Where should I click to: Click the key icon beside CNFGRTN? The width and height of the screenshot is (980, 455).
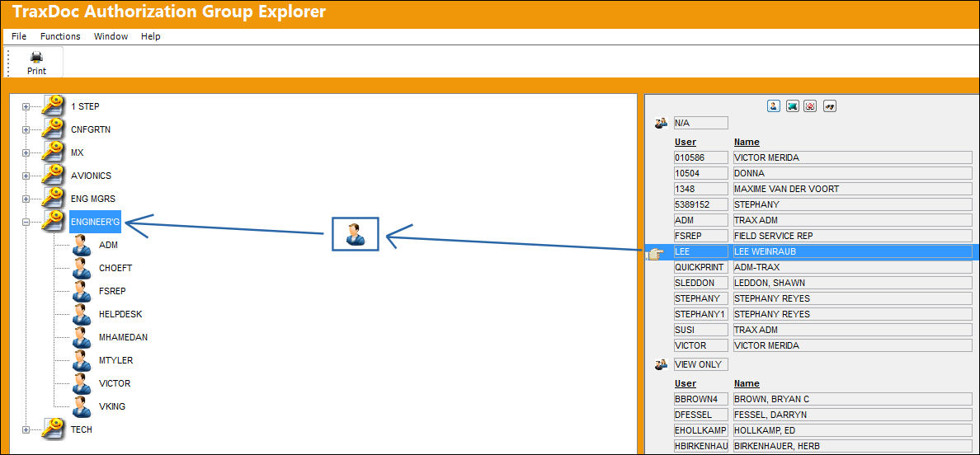(53, 129)
